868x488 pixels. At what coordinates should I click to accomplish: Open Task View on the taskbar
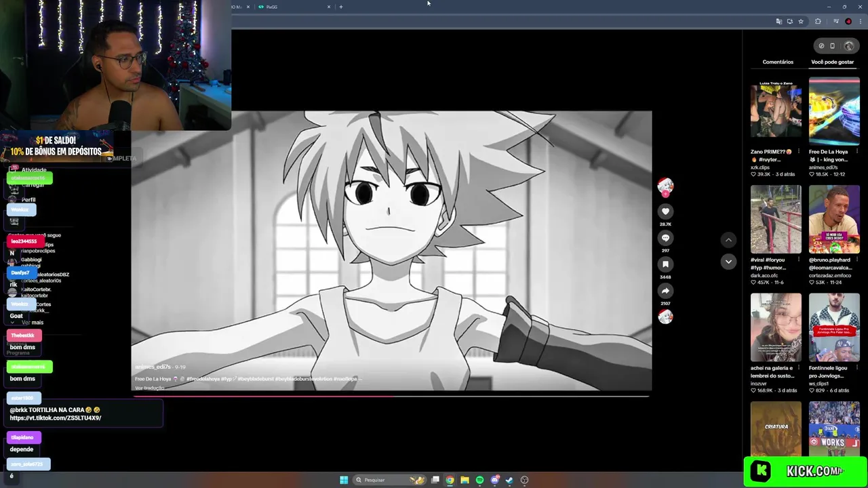tap(435, 480)
